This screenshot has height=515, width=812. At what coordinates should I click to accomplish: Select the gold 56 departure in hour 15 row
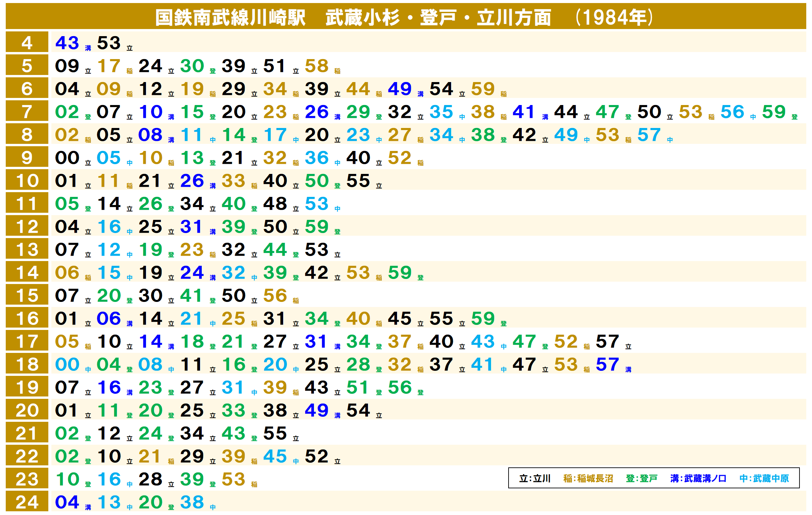[x=275, y=295]
